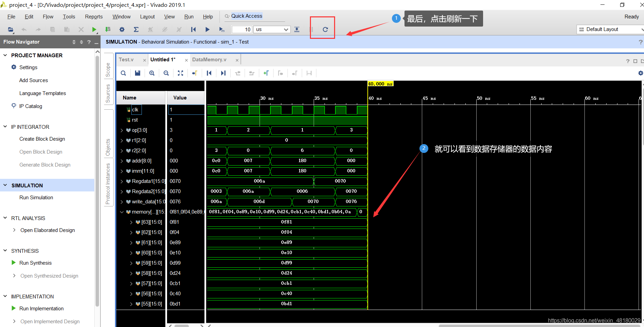Screen dimensions: 644x327
Task: Open the Flow menu
Action: (x=48, y=17)
